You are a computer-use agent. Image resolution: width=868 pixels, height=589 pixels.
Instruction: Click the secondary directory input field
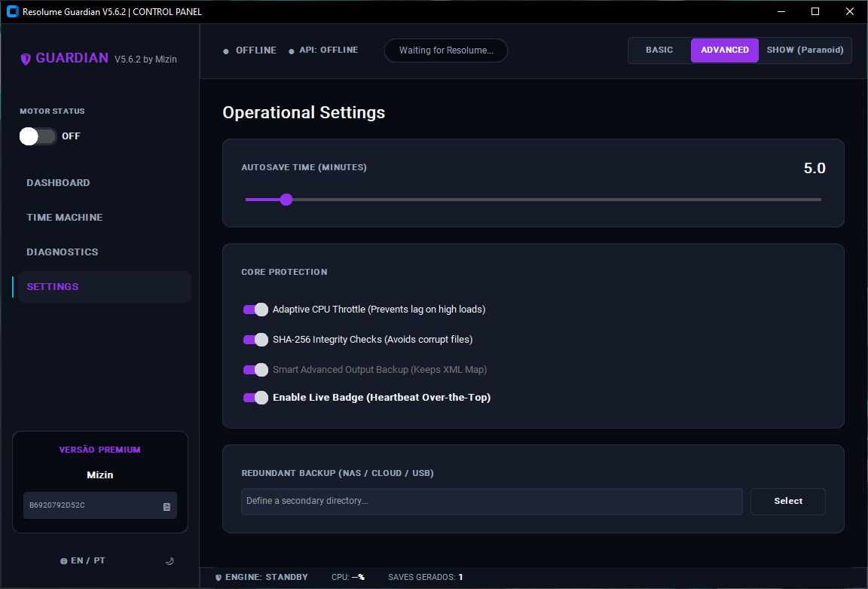(491, 501)
